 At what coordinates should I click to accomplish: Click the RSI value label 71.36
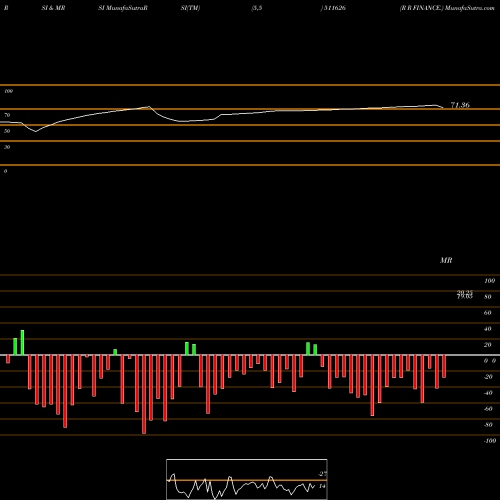[x=460, y=105]
